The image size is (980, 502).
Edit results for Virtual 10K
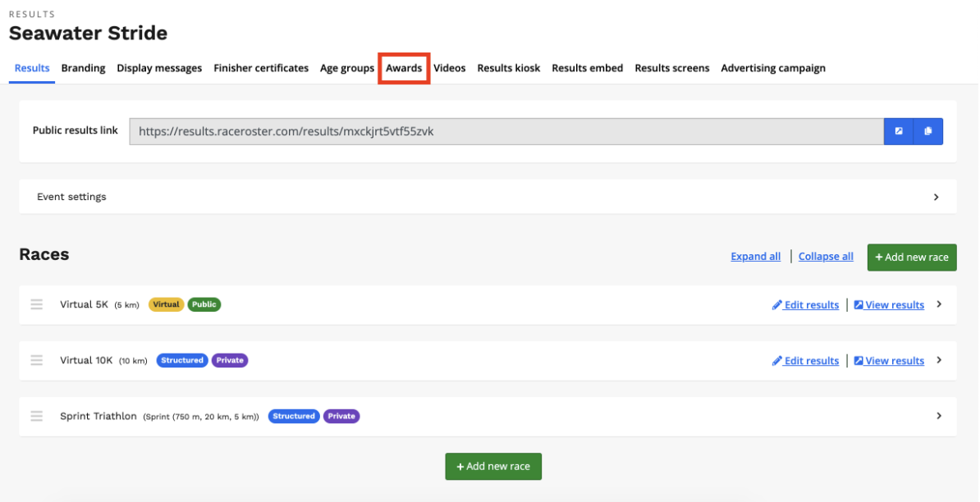click(806, 360)
